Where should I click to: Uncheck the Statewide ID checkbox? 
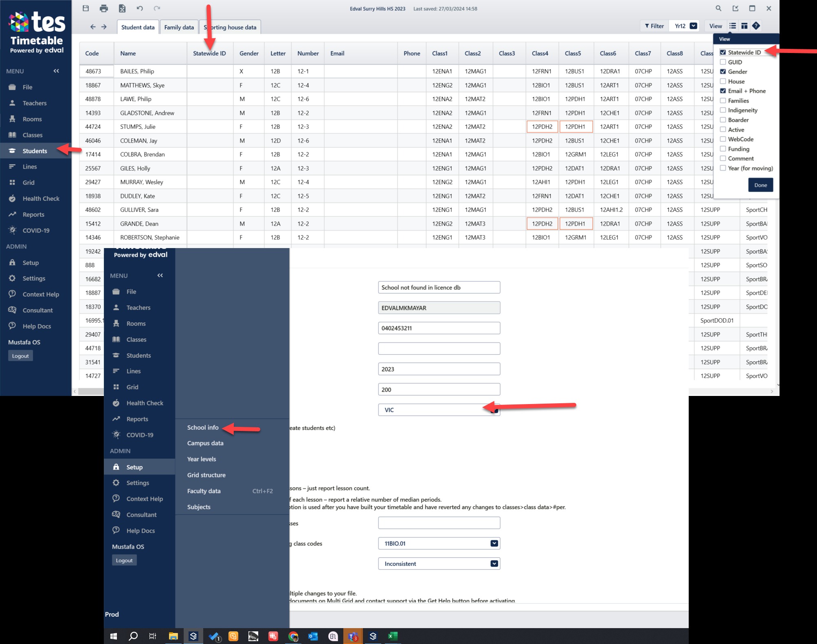pos(723,53)
